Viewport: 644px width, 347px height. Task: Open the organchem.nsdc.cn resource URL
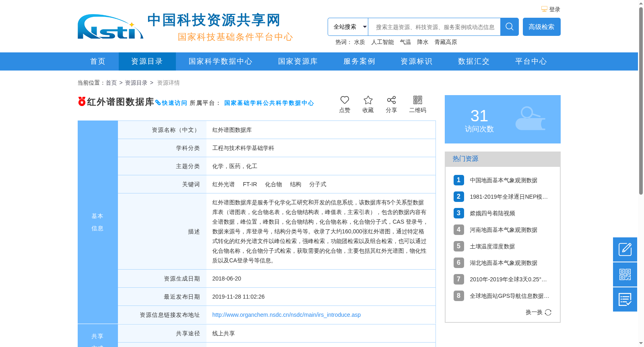pos(286,315)
